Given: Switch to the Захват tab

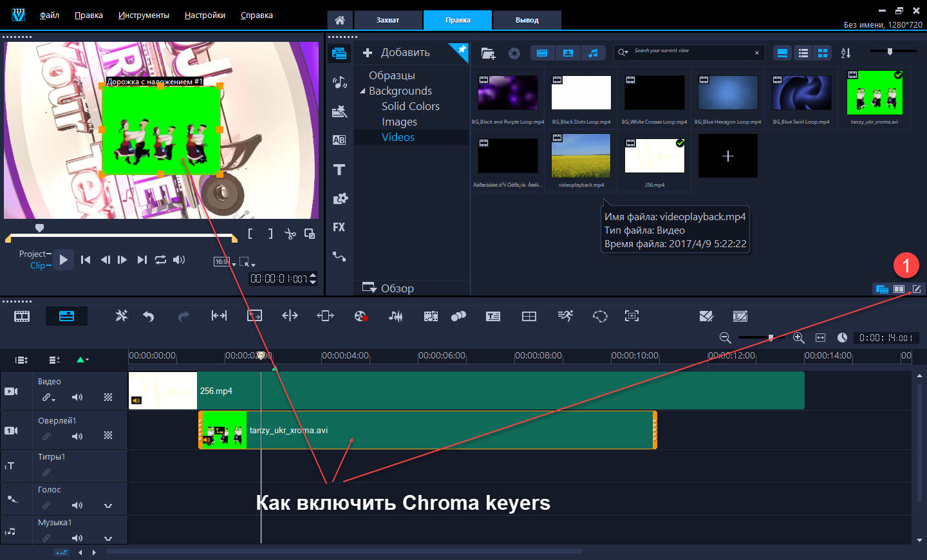Looking at the screenshot, I should coord(388,20).
